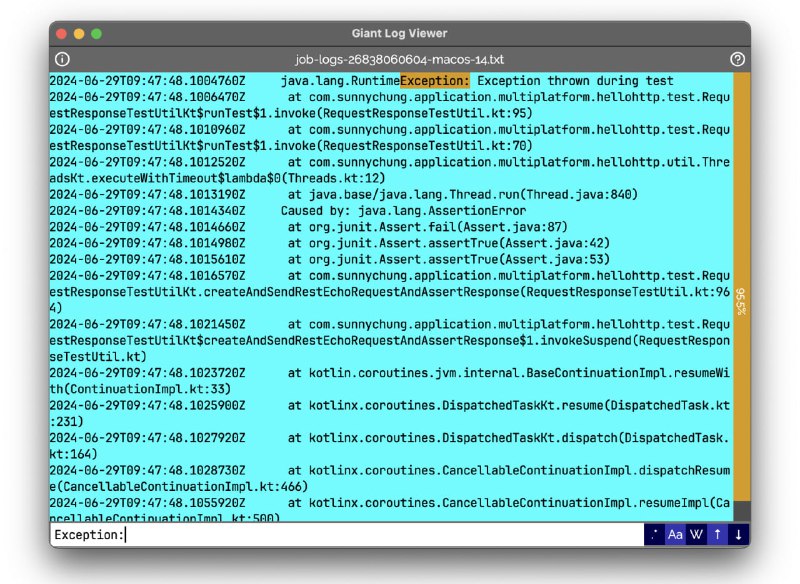This screenshot has width=800, height=584.
Task: Toggle case-sensitive Aa search option
Action: coord(675,535)
